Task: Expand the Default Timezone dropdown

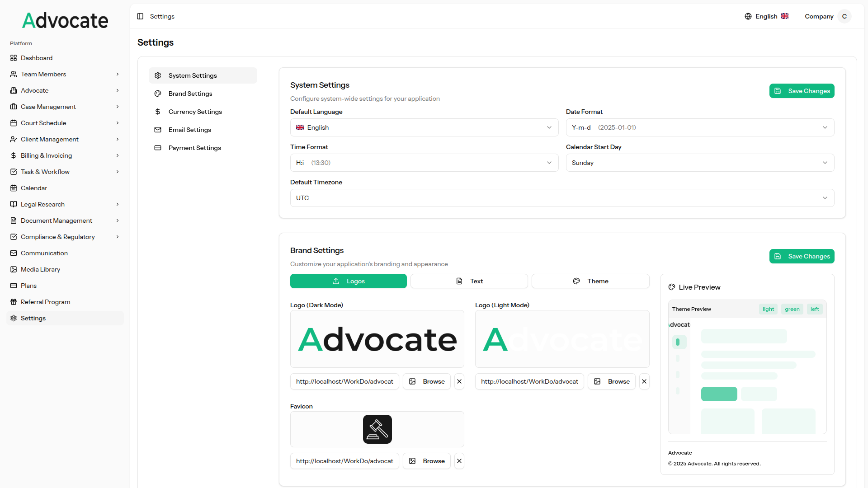Action: pos(562,198)
